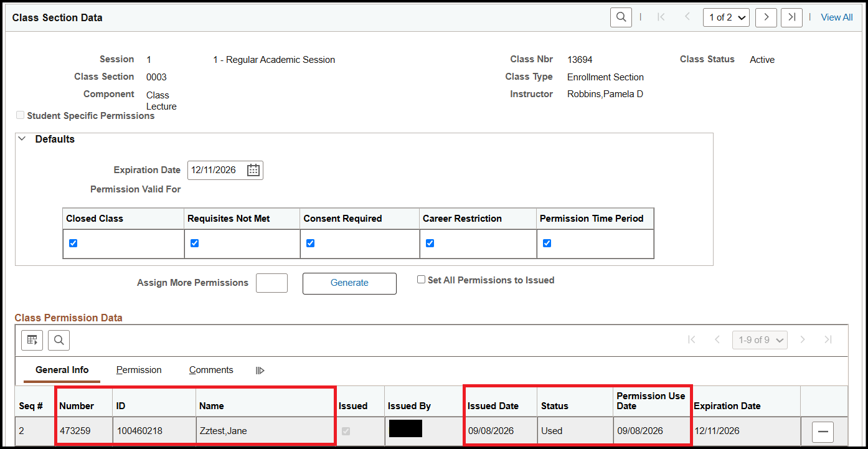Click the search icon in Class Section Data header

pyautogui.click(x=621, y=17)
